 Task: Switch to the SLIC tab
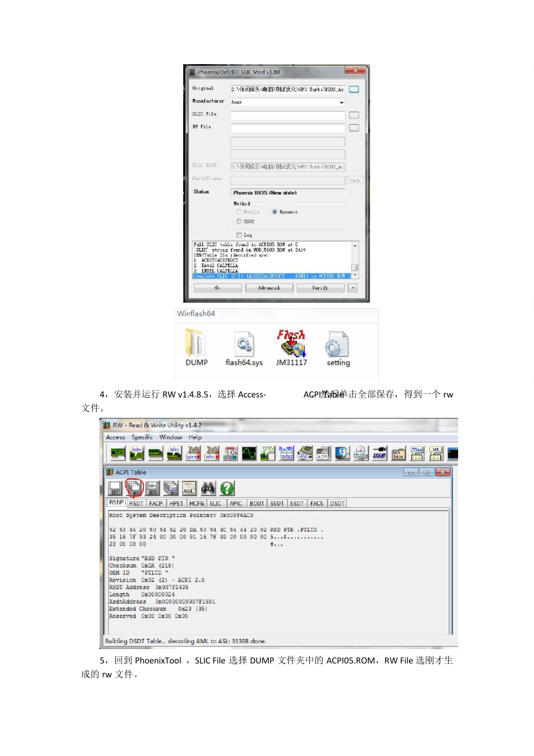[x=216, y=503]
